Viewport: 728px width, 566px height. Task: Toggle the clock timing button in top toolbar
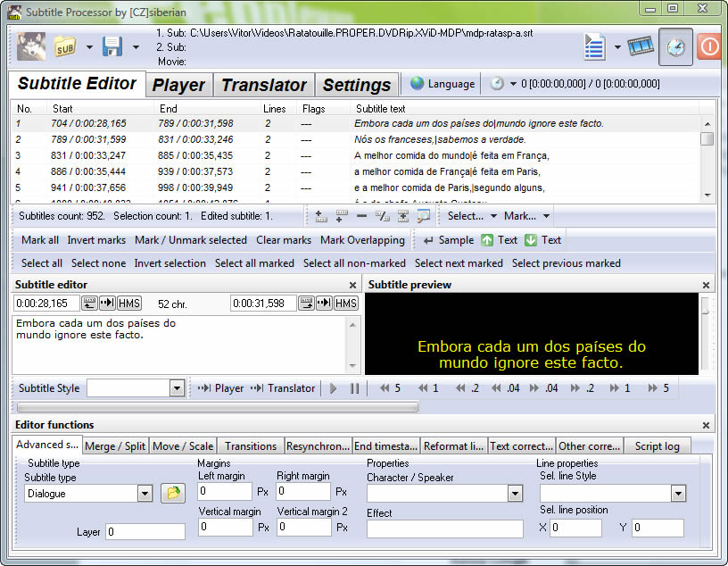pyautogui.click(x=676, y=46)
